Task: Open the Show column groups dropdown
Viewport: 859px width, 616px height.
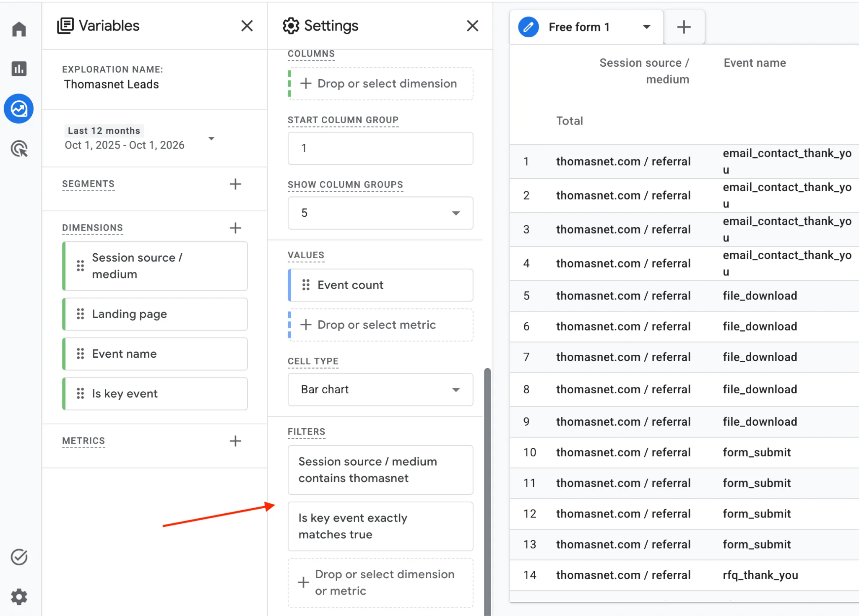Action: 380,213
